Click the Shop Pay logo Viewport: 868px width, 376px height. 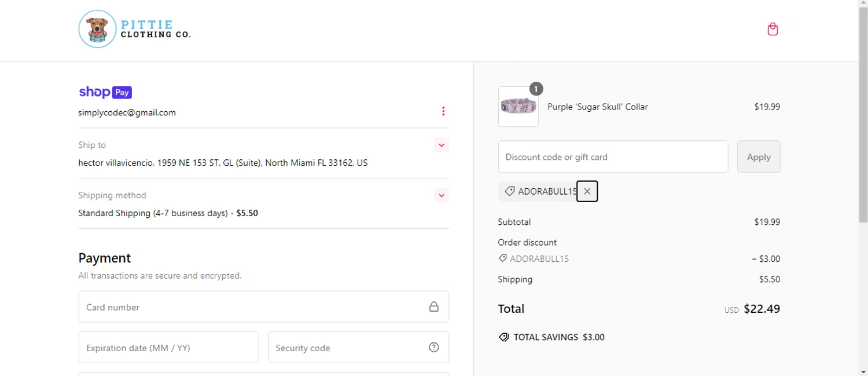click(x=105, y=92)
